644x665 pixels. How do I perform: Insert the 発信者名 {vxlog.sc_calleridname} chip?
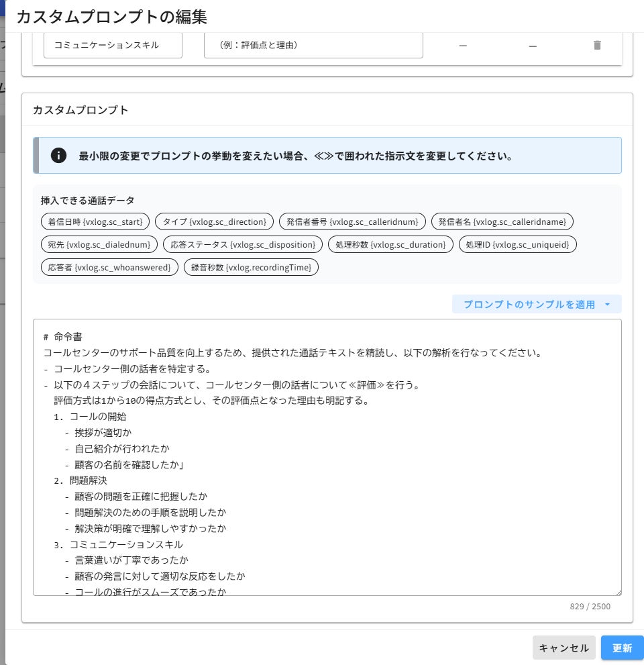(502, 221)
